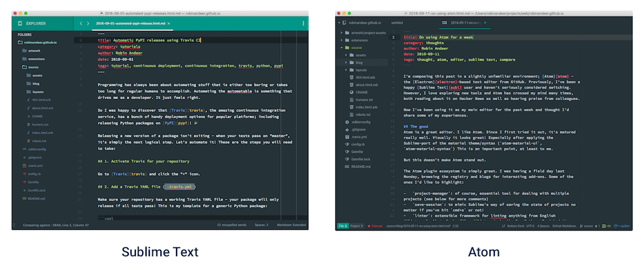Open Gemfile in Sublime Text sidebar
The width and height of the screenshot is (644, 270).
(30, 182)
